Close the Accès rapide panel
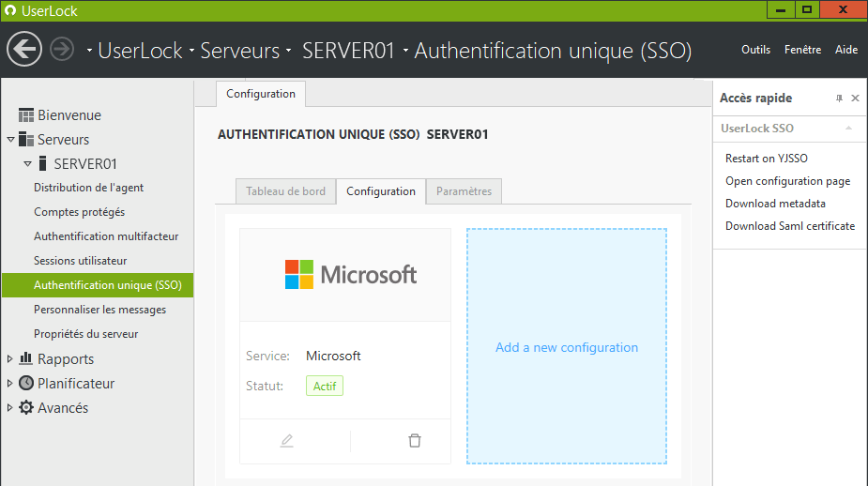 pyautogui.click(x=855, y=98)
